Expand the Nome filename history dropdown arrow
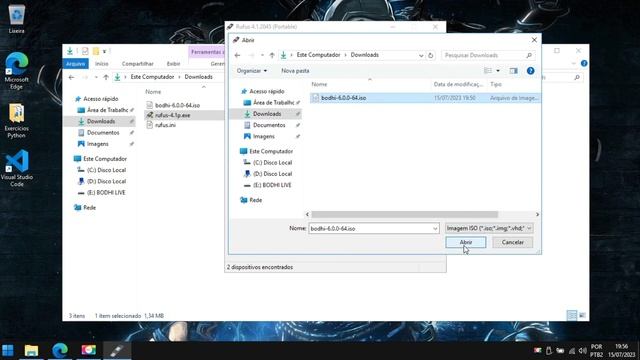 pos(435,229)
